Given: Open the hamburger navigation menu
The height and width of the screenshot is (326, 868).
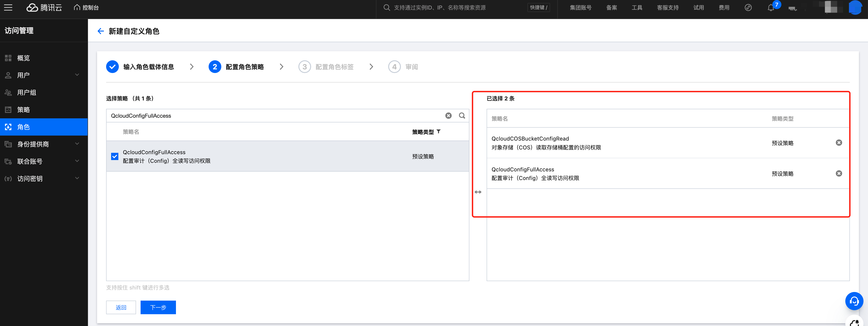Looking at the screenshot, I should [x=8, y=7].
